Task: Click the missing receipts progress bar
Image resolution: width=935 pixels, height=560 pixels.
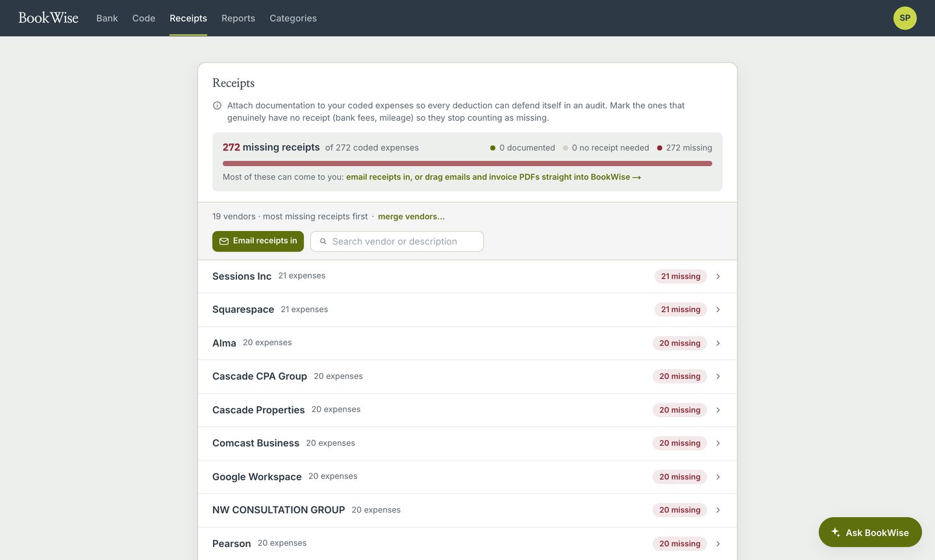Action: pyautogui.click(x=467, y=164)
